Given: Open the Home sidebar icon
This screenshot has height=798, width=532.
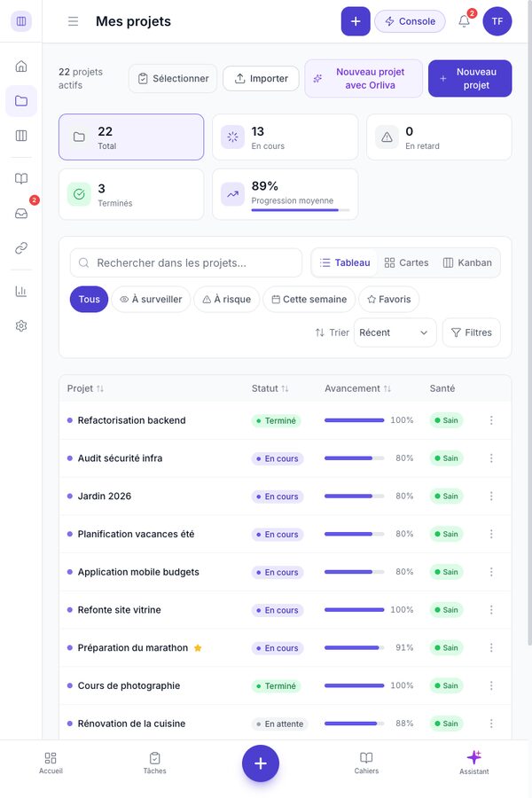Looking at the screenshot, I should tap(21, 66).
